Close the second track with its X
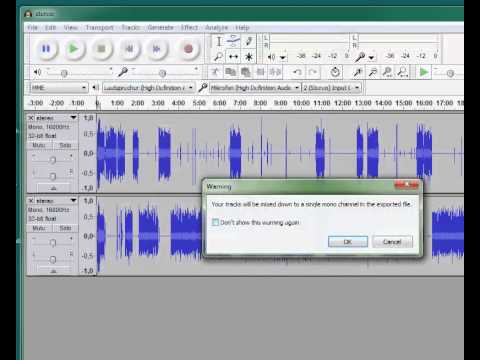The width and height of the screenshot is (480, 360). [31, 201]
